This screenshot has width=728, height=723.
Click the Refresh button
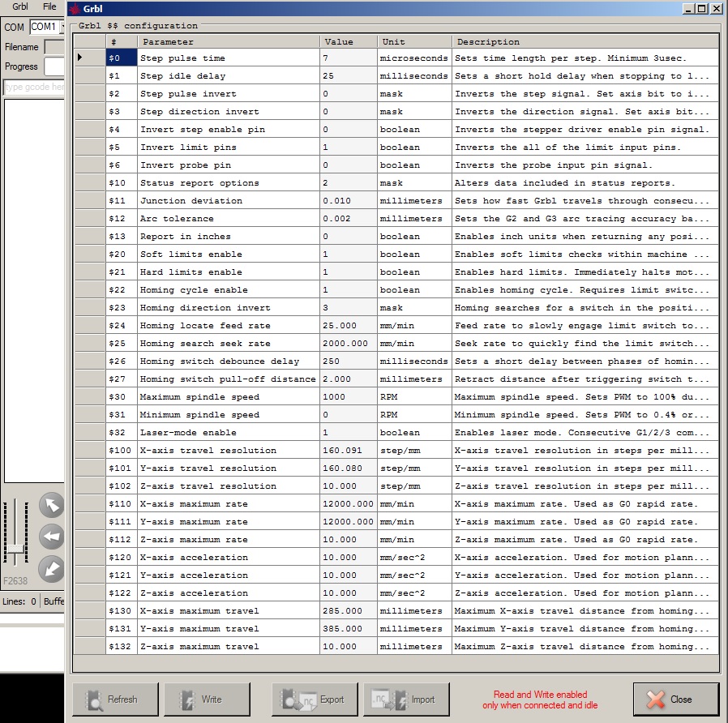coord(115,699)
